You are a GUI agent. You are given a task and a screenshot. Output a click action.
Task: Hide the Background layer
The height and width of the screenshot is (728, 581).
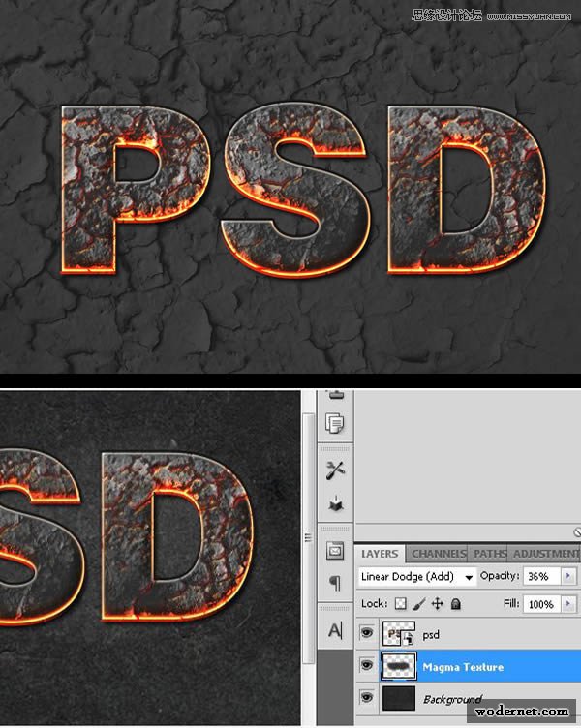click(367, 698)
